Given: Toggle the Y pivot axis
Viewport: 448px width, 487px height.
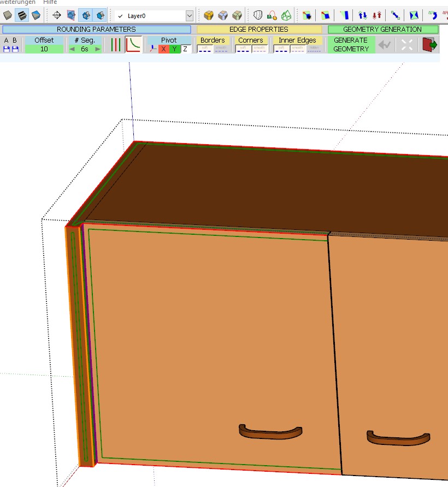Looking at the screenshot, I should pyautogui.click(x=174, y=49).
